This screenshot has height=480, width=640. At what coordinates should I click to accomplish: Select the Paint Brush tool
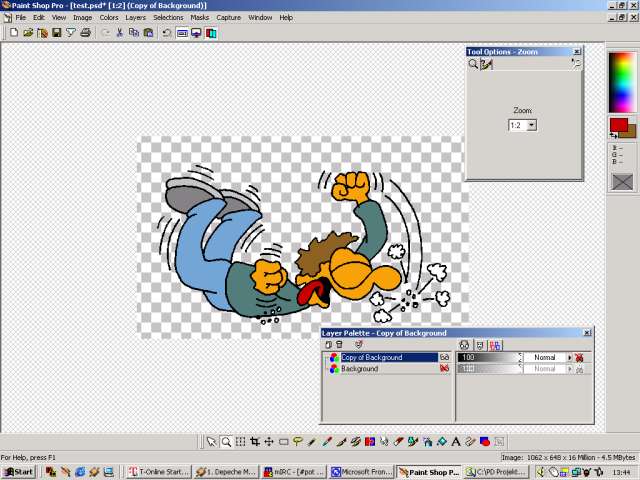point(342,442)
